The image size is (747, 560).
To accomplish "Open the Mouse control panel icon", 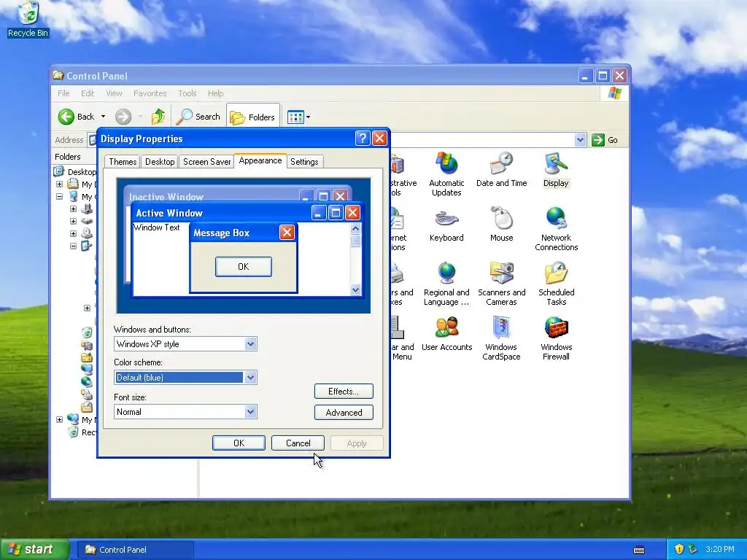I will tap(502, 225).
